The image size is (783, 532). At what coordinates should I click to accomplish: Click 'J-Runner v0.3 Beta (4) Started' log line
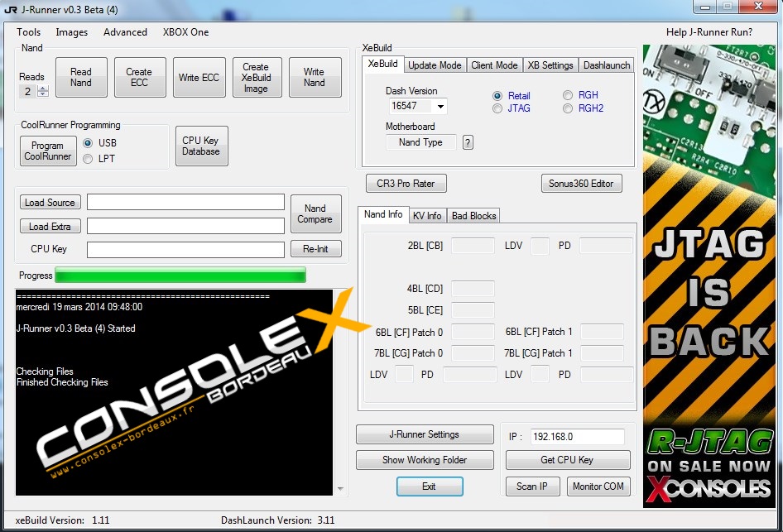76,328
